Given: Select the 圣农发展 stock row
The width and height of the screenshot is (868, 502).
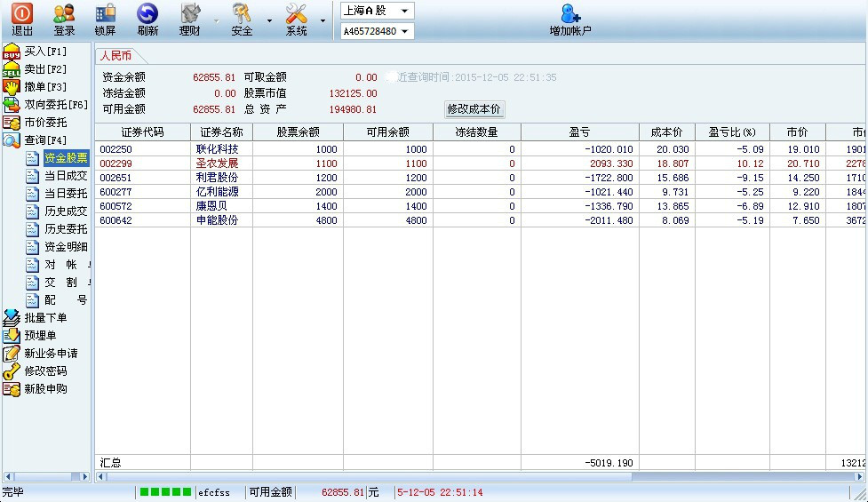Looking at the screenshot, I should coord(217,163).
